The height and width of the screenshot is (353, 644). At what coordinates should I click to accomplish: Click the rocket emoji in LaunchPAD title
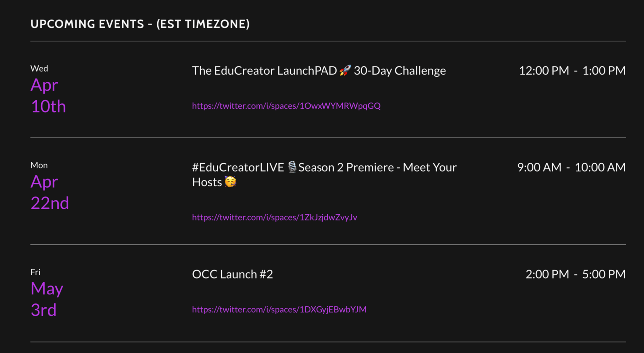tap(345, 70)
